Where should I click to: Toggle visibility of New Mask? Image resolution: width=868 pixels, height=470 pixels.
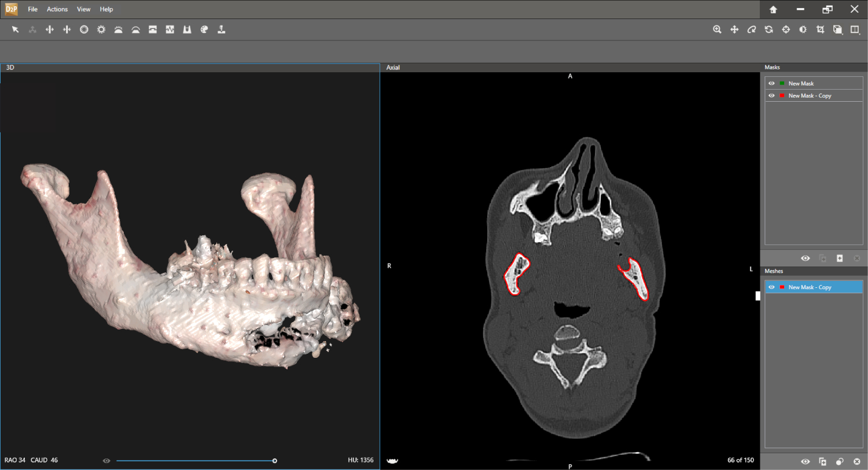[x=771, y=83]
